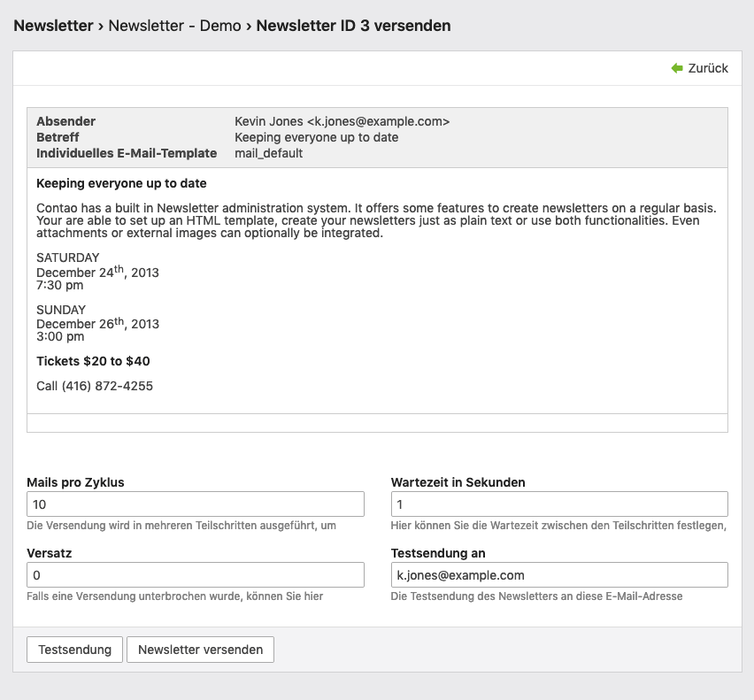Screen dimensions: 754x700
Task: Click the Tickets $20 to $40 line
Action: coord(93,361)
